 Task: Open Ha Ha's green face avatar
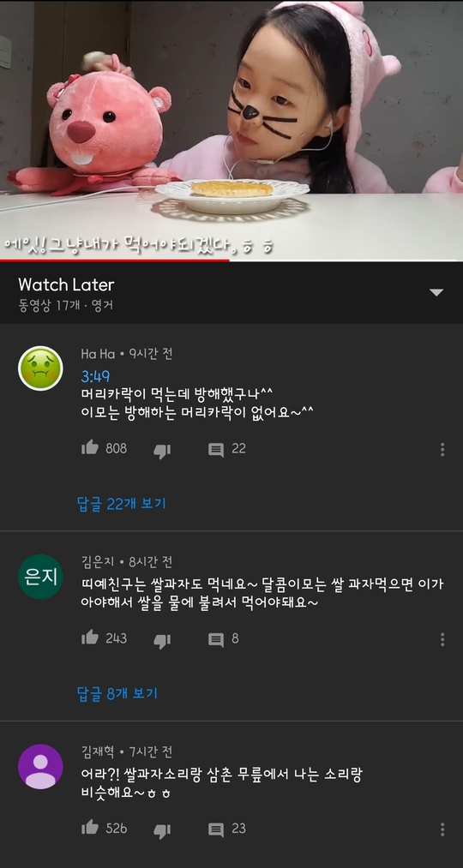pos(40,368)
